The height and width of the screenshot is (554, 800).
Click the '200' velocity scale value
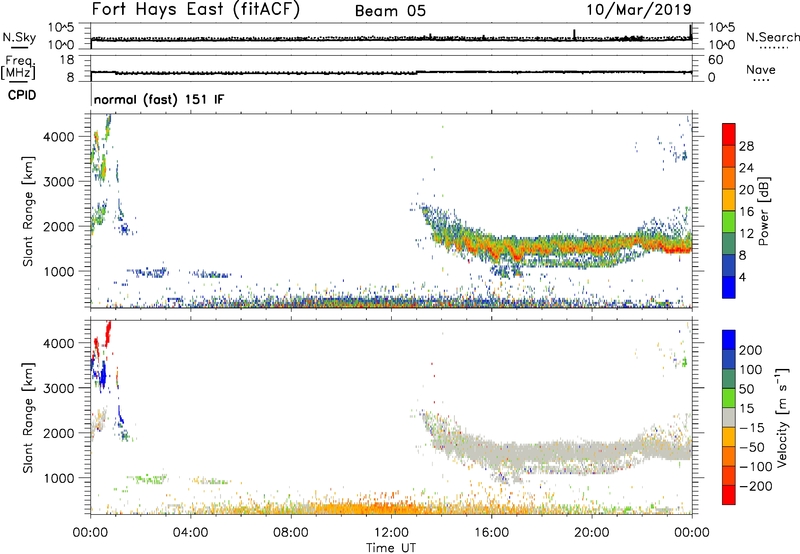pyautogui.click(x=751, y=350)
